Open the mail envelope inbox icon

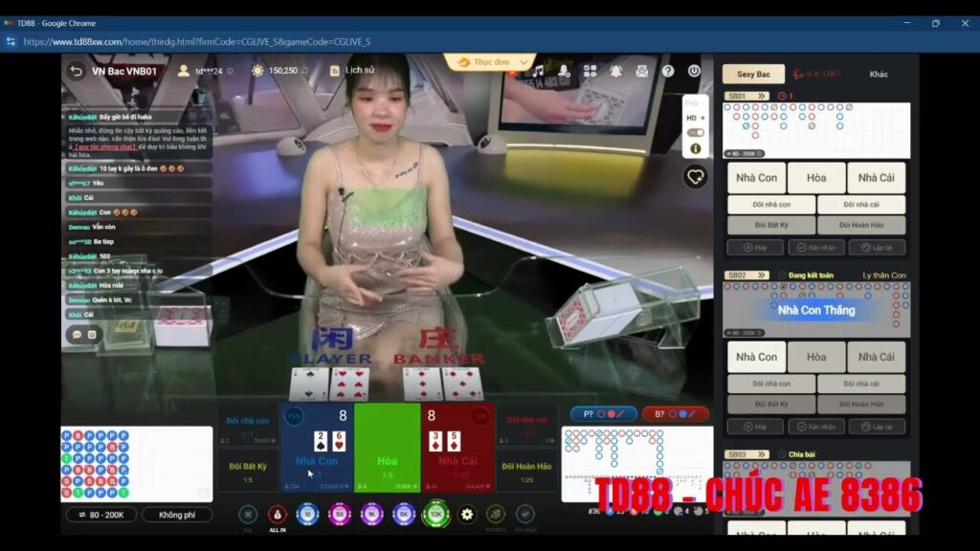pos(642,71)
